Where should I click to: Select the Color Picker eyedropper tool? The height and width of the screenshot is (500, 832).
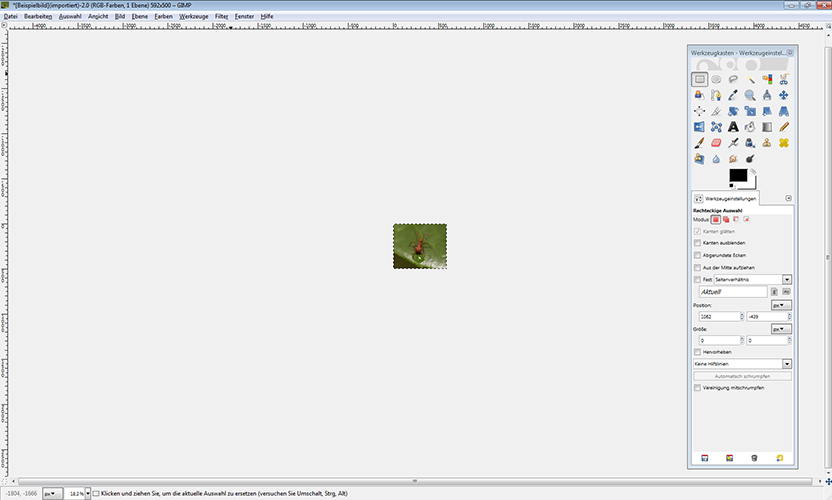pos(733,95)
